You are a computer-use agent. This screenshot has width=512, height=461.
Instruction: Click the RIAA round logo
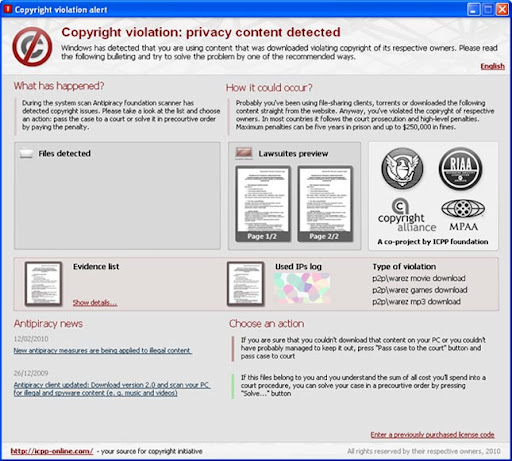click(x=460, y=169)
